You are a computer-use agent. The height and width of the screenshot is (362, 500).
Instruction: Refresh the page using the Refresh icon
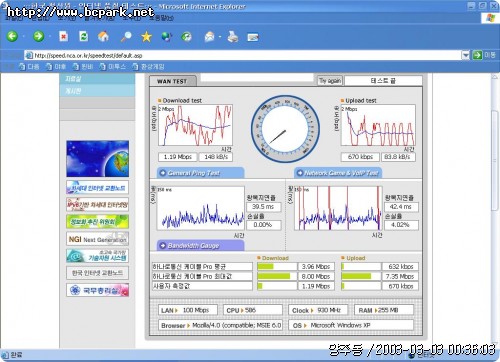[x=83, y=36]
